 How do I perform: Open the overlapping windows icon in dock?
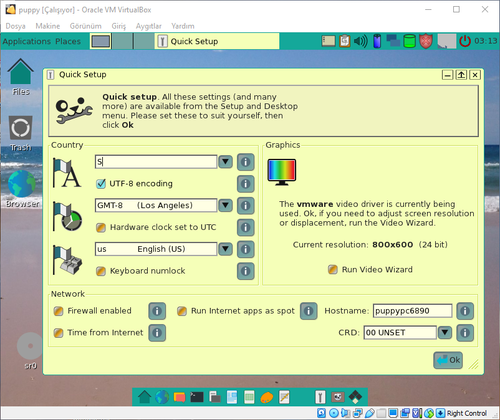(215, 397)
